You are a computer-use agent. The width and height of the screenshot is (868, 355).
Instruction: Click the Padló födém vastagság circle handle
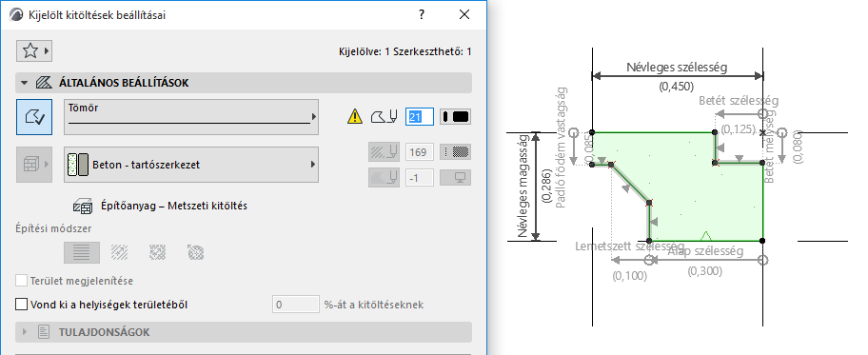click(574, 133)
